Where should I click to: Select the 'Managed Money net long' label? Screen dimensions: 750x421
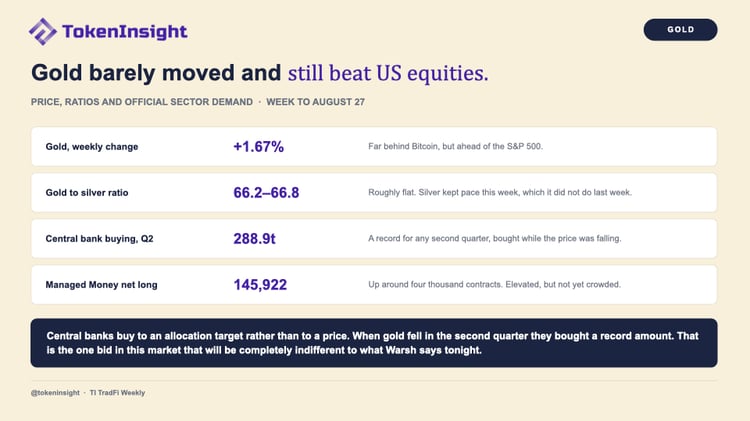point(101,285)
